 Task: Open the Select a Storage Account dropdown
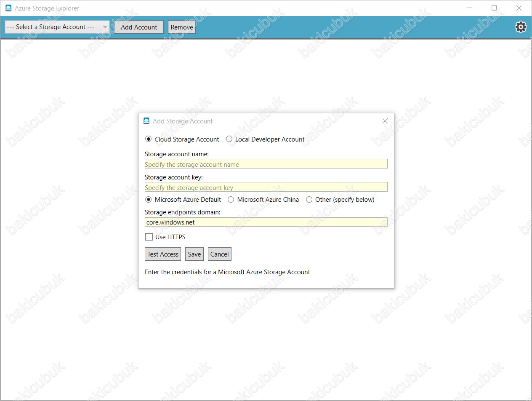[x=57, y=27]
